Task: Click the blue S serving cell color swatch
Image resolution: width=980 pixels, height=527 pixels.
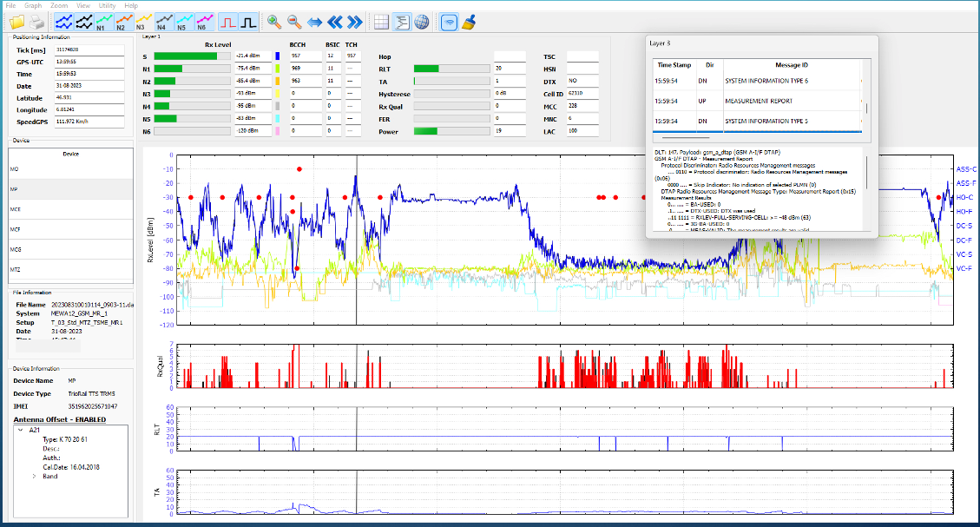Action: pyautogui.click(x=276, y=56)
